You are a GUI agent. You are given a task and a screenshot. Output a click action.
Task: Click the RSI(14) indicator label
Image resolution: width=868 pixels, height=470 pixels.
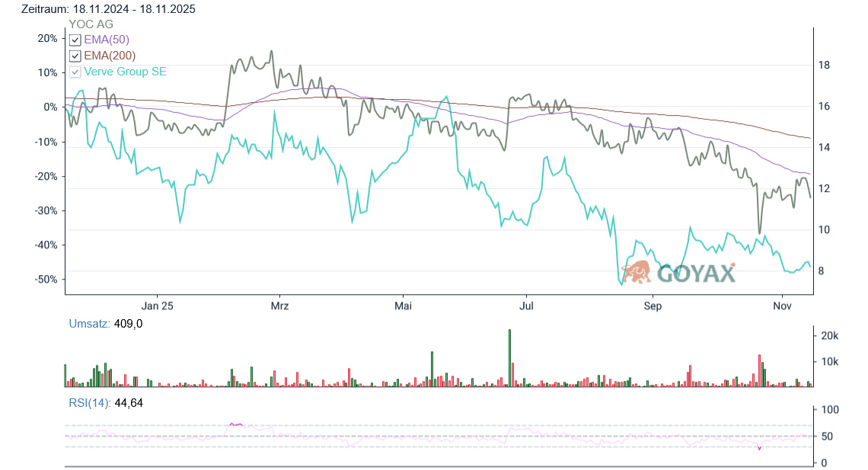click(x=89, y=403)
